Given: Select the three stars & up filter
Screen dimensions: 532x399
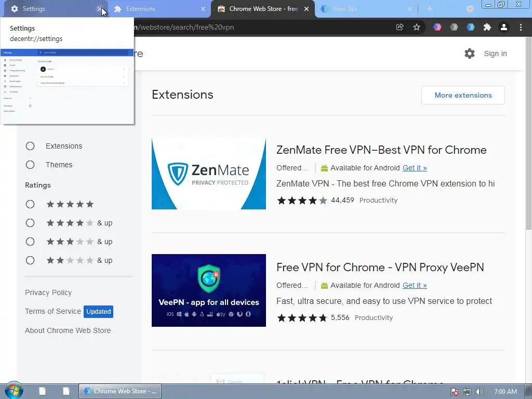Looking at the screenshot, I should pyautogui.click(x=30, y=241).
